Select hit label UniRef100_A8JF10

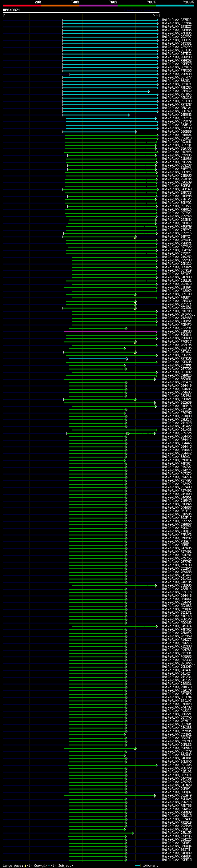click(x=177, y=125)
